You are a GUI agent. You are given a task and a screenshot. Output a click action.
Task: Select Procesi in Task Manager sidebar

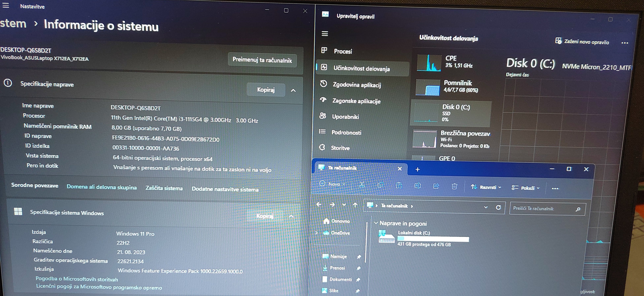pyautogui.click(x=343, y=51)
